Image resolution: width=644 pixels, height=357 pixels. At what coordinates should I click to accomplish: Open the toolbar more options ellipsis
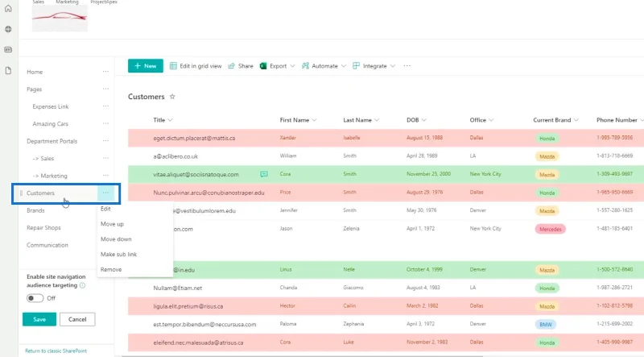(x=407, y=66)
